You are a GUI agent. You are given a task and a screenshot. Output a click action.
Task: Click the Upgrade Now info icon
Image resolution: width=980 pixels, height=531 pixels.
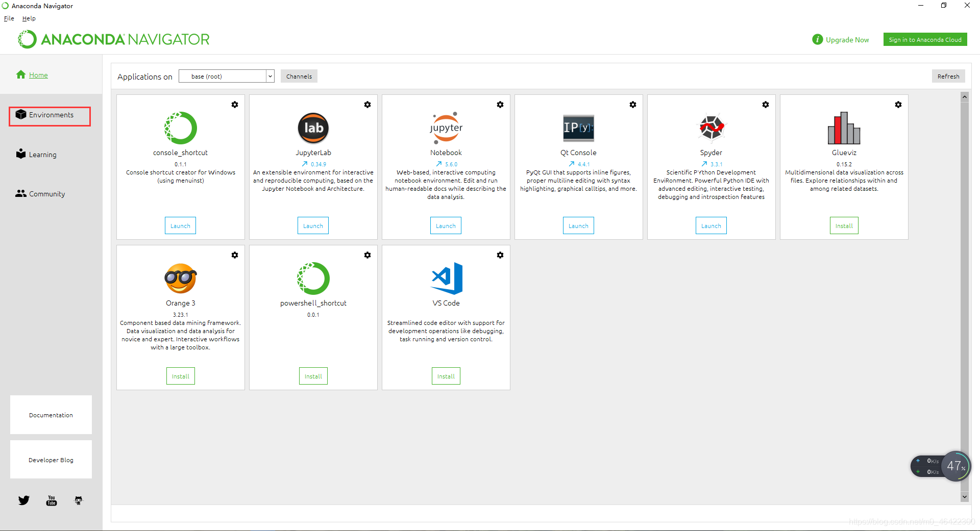coord(818,39)
